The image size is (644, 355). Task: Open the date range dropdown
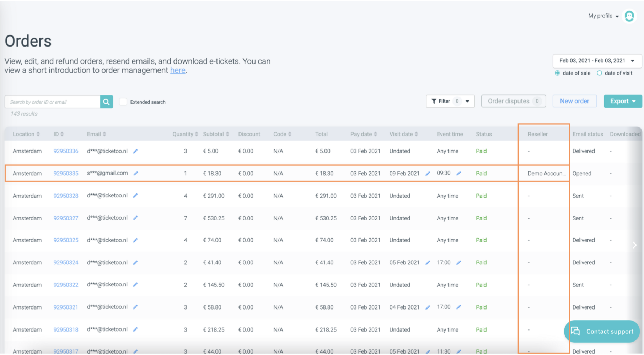click(x=597, y=61)
